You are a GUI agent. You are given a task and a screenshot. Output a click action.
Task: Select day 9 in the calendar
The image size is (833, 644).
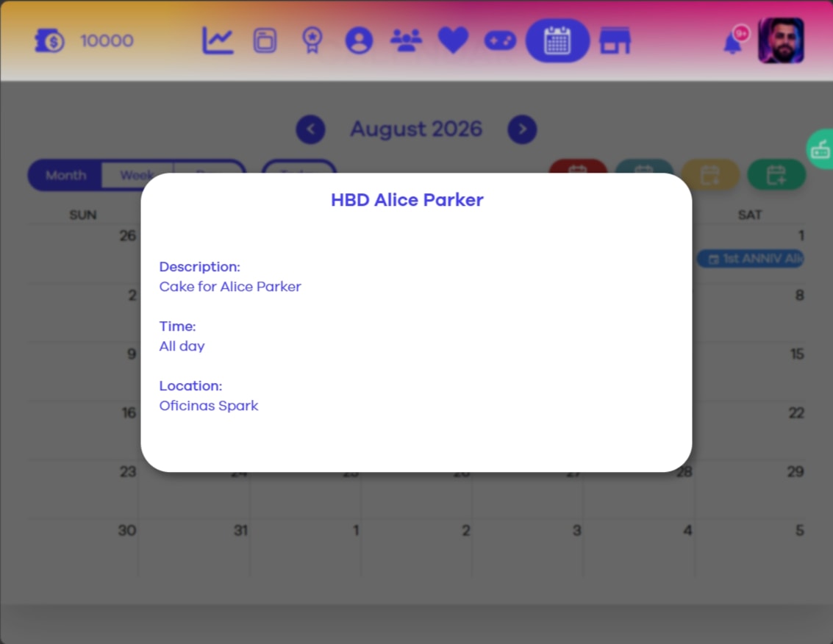pos(132,354)
